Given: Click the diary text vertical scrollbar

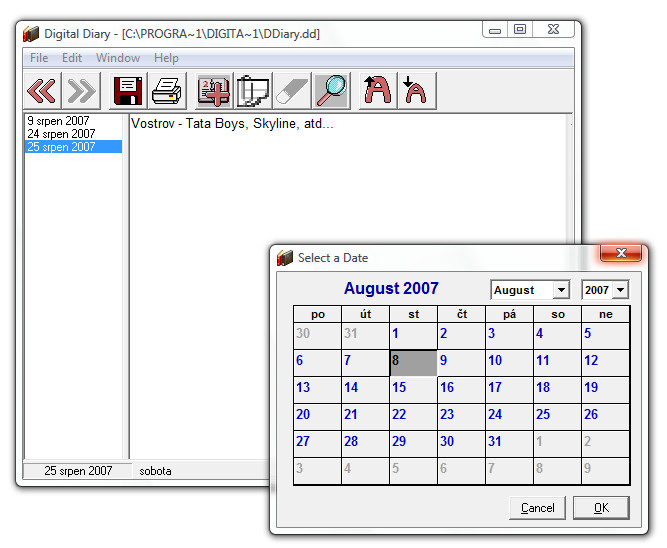Looking at the screenshot, I should point(570,179).
